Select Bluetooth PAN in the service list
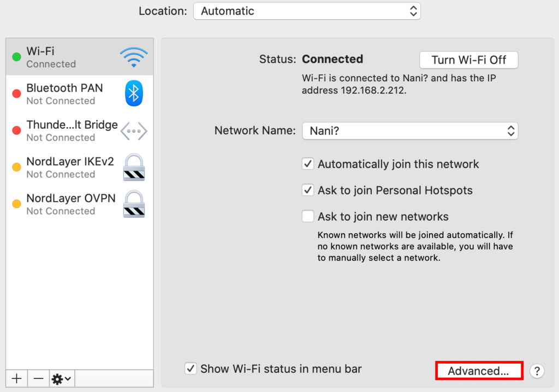The height and width of the screenshot is (392, 559). (x=64, y=93)
